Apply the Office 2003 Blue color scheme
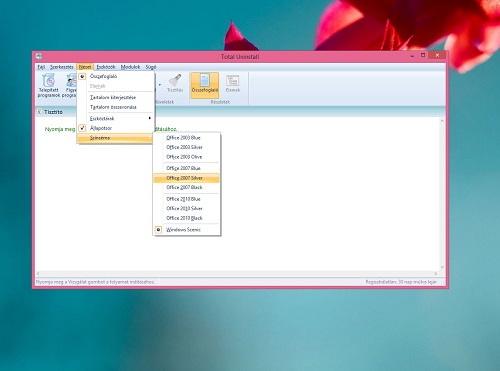 (187, 138)
